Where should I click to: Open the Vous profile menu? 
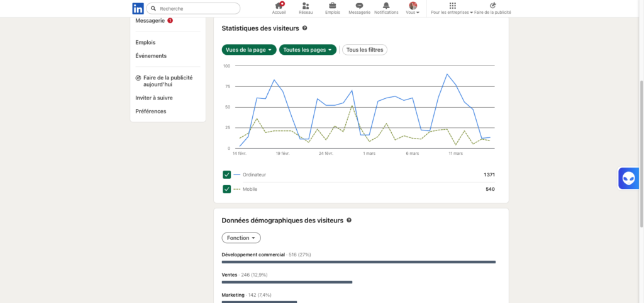[413, 8]
